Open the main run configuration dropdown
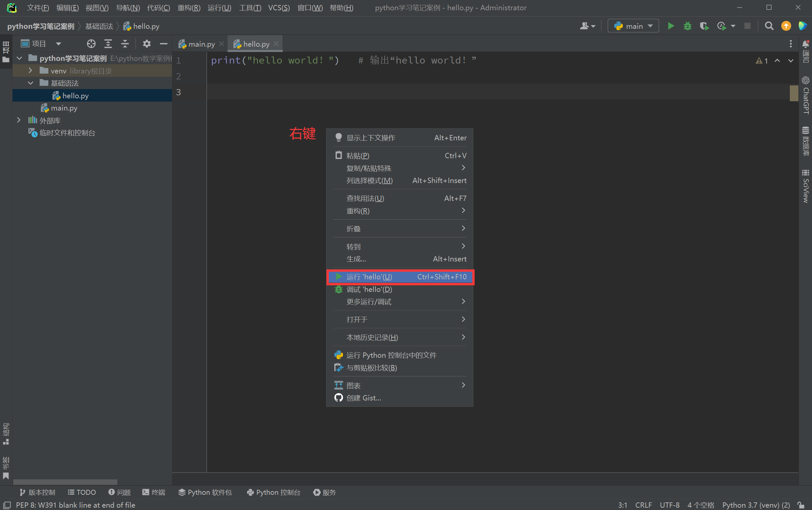This screenshot has height=510, width=812. click(633, 26)
